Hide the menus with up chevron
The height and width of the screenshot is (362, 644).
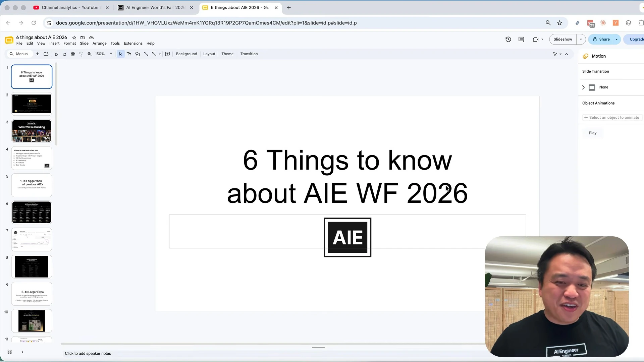(567, 54)
